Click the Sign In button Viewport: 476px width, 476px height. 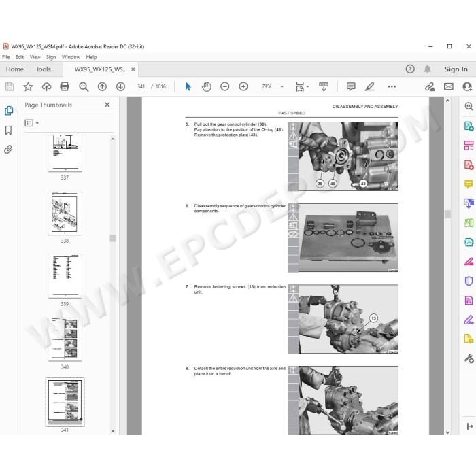tap(456, 69)
